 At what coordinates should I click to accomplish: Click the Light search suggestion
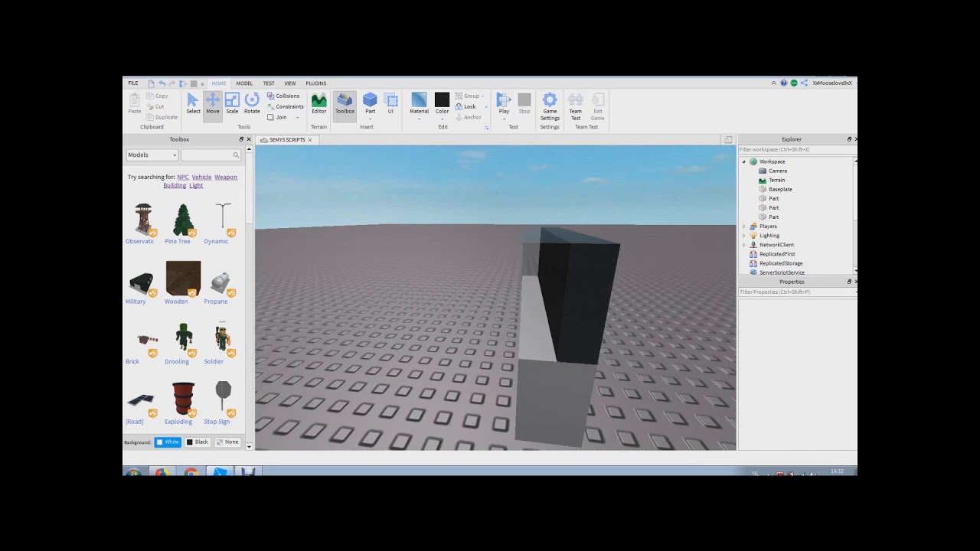coord(196,185)
